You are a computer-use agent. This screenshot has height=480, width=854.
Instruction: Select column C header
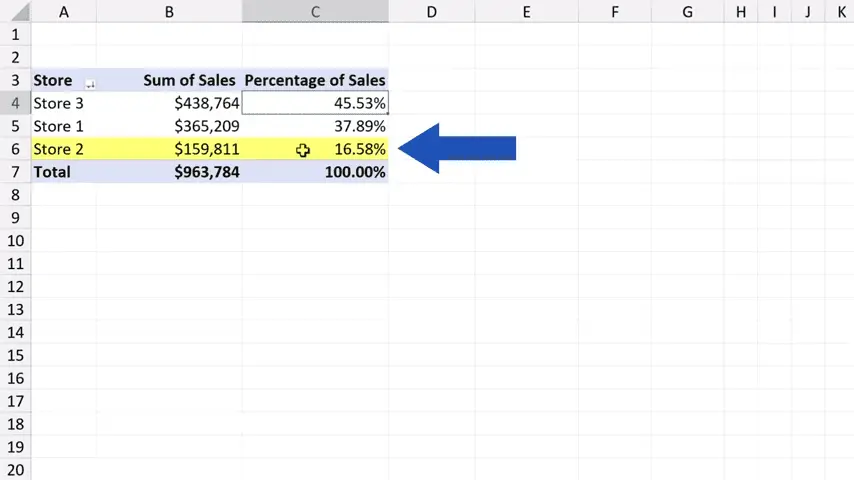314,12
